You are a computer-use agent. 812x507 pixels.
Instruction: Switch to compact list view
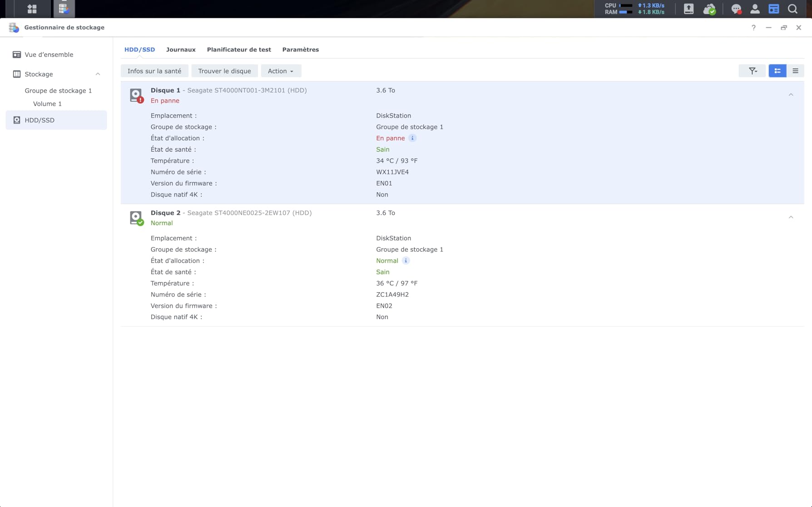(795, 71)
